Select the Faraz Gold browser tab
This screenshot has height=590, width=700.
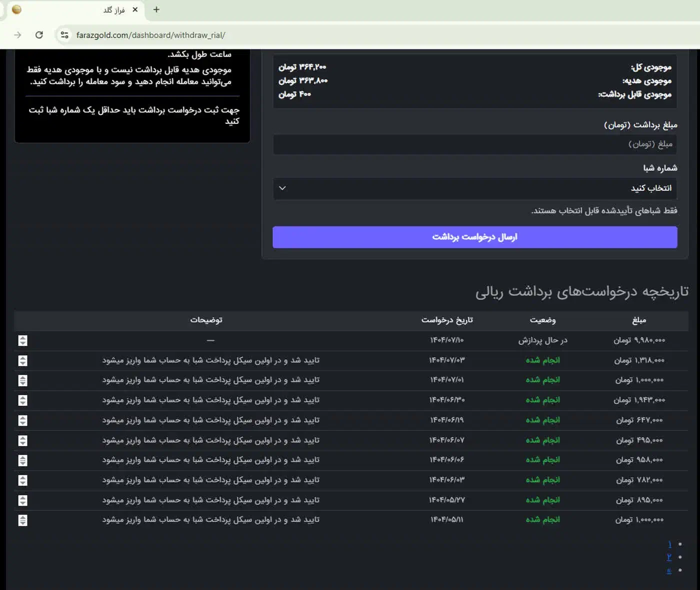[x=75, y=10]
